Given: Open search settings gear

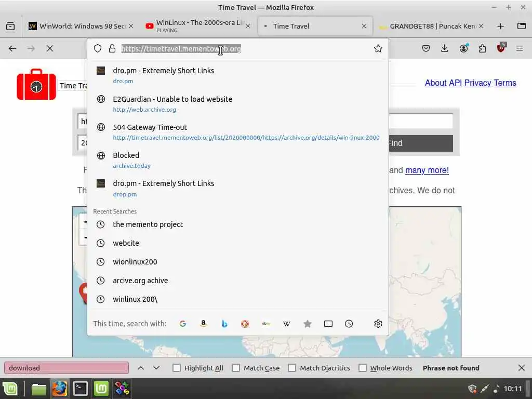Looking at the screenshot, I should 378,324.
